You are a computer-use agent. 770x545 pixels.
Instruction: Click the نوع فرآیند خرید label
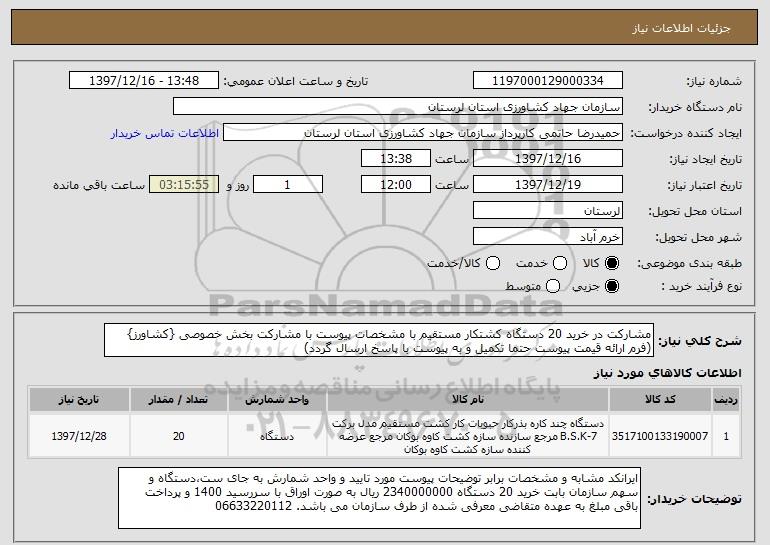(702, 286)
